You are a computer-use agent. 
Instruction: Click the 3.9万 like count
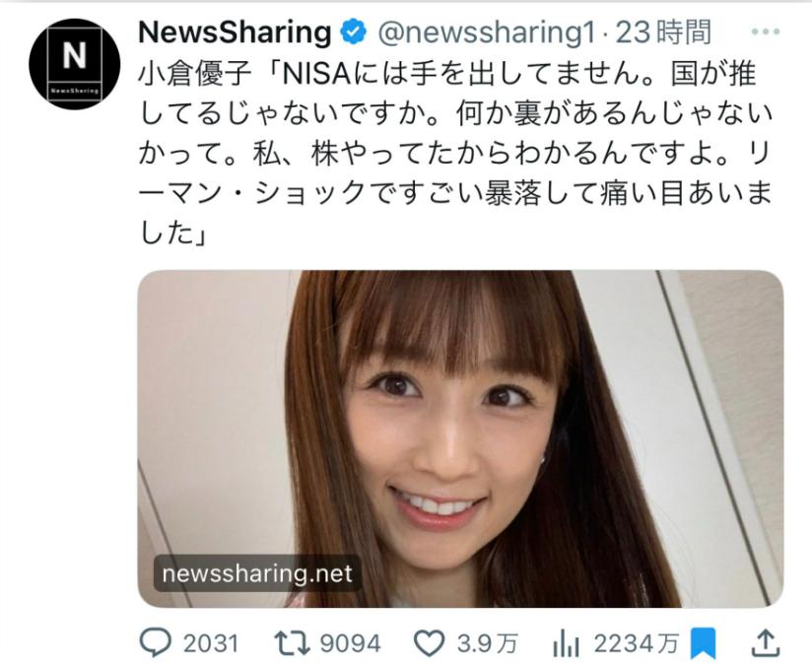point(488,643)
